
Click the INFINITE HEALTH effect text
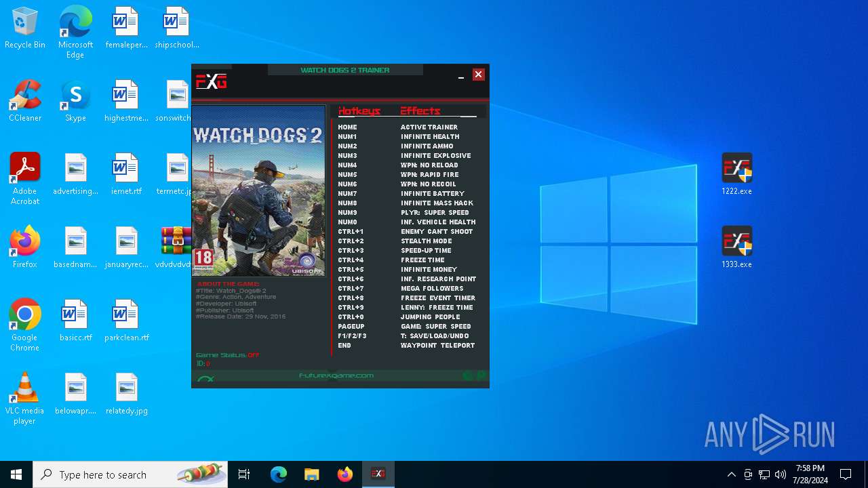click(430, 137)
